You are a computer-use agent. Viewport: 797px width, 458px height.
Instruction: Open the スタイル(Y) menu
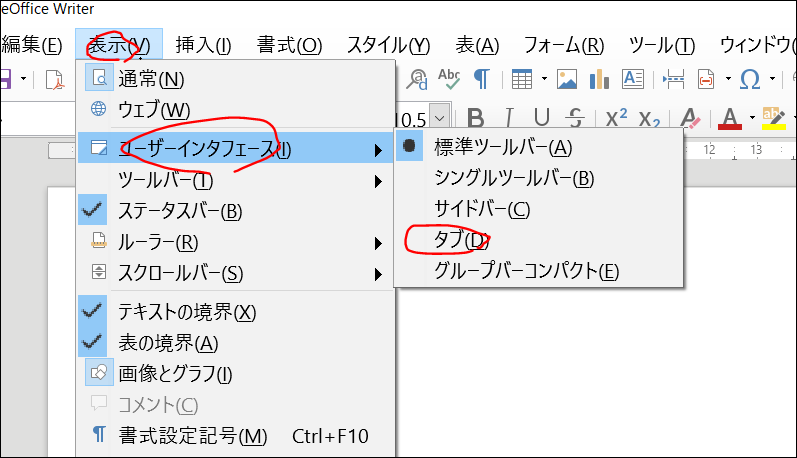tap(389, 45)
